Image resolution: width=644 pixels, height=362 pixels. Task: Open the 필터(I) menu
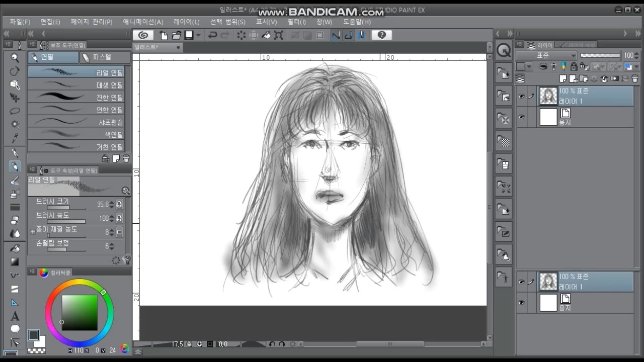point(297,22)
